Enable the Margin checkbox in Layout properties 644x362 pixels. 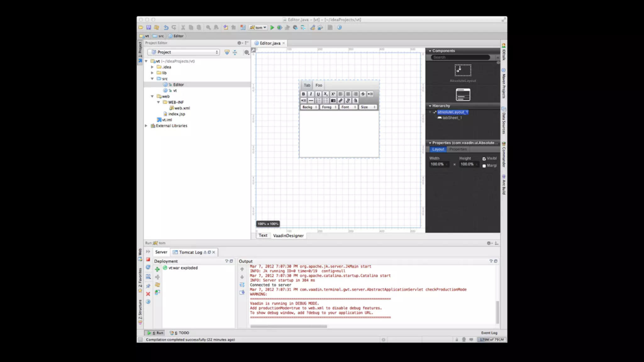(484, 166)
